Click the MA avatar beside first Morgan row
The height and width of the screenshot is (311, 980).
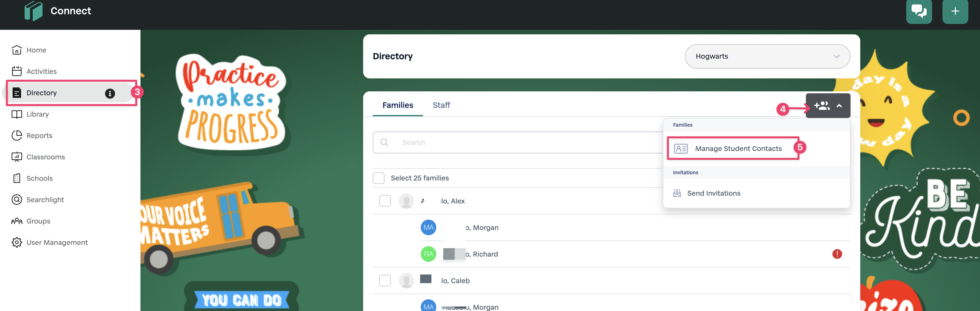[x=429, y=227]
